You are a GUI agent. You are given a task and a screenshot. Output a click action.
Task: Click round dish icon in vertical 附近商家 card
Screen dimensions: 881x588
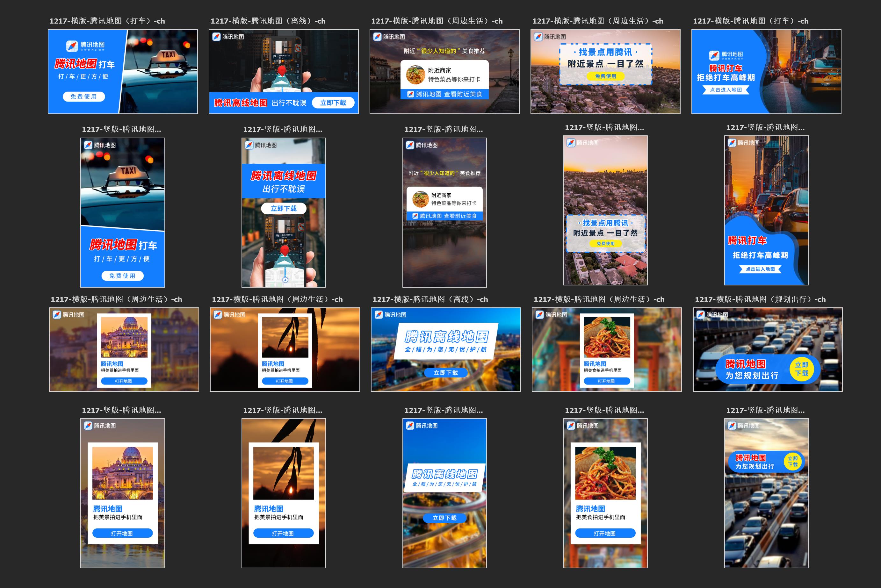pyautogui.click(x=421, y=199)
